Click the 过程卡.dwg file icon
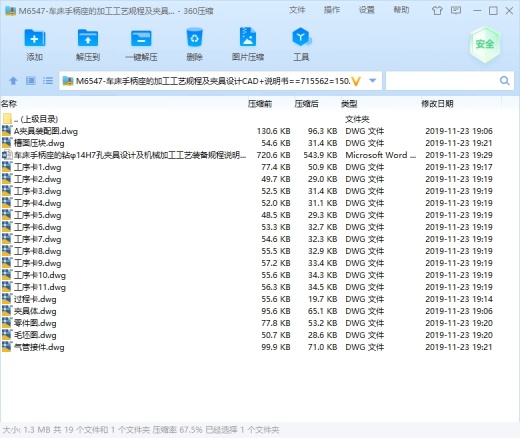 pos(7,299)
